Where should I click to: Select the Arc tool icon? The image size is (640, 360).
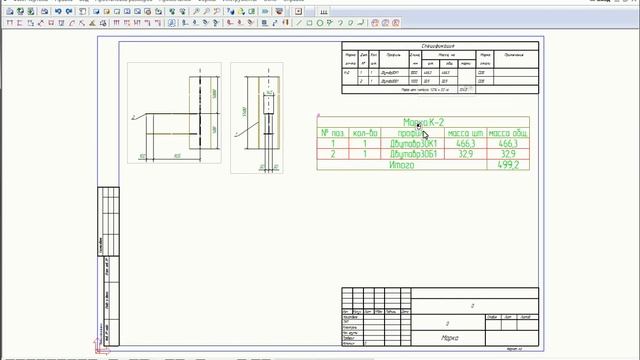pyautogui.click(x=340, y=23)
